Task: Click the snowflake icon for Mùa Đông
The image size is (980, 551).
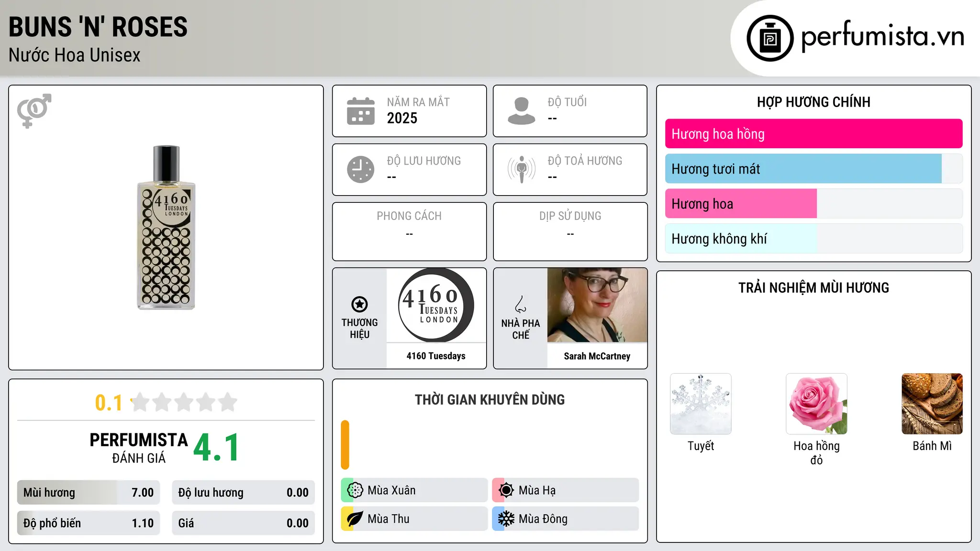Action: click(x=506, y=519)
